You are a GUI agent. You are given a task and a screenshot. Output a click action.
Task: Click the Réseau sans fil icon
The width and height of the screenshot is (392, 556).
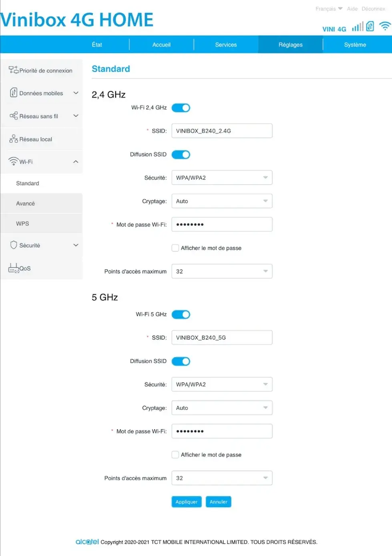pos(14,116)
